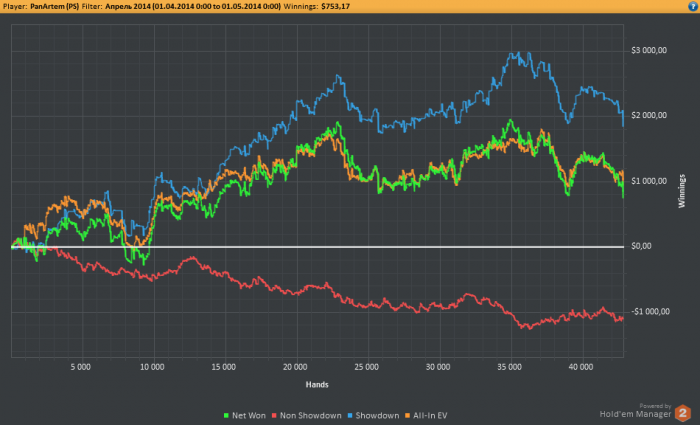Screen dimensions: 700x425
Task: Click the $2 000,00 axis label
Action: click(x=649, y=116)
